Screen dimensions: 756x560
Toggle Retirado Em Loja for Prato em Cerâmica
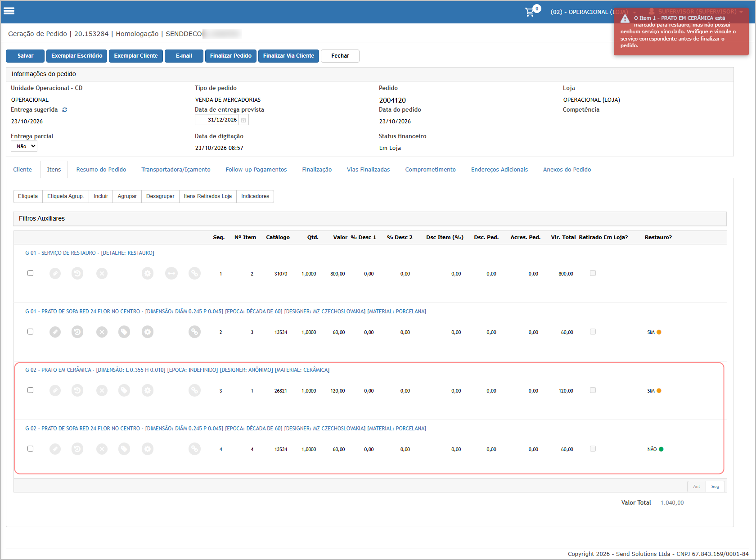click(x=593, y=390)
